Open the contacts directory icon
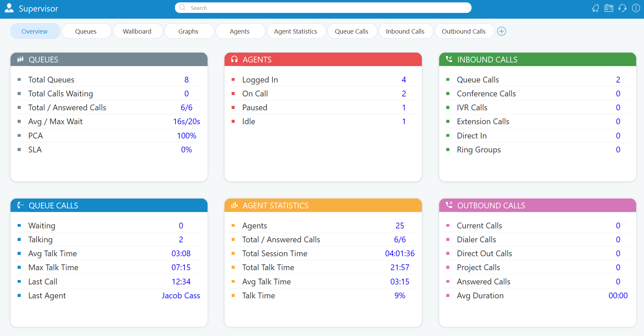Screen dimensions: 644x336 tap(609, 8)
